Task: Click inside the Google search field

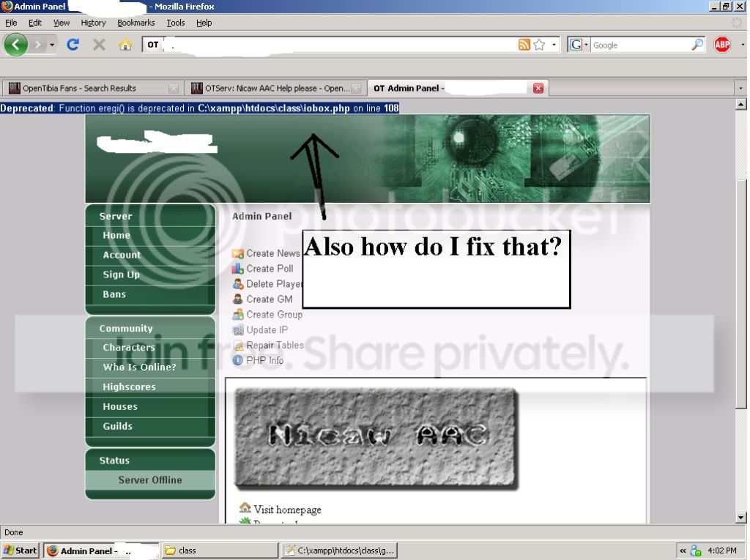Action: point(641,45)
